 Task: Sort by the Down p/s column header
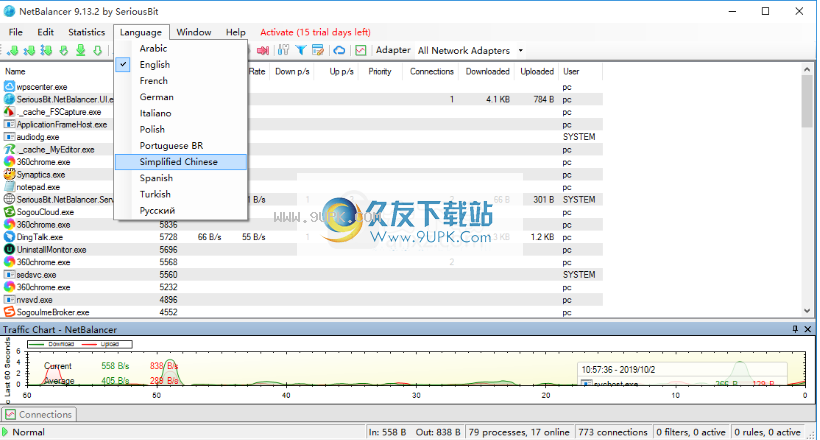click(292, 71)
